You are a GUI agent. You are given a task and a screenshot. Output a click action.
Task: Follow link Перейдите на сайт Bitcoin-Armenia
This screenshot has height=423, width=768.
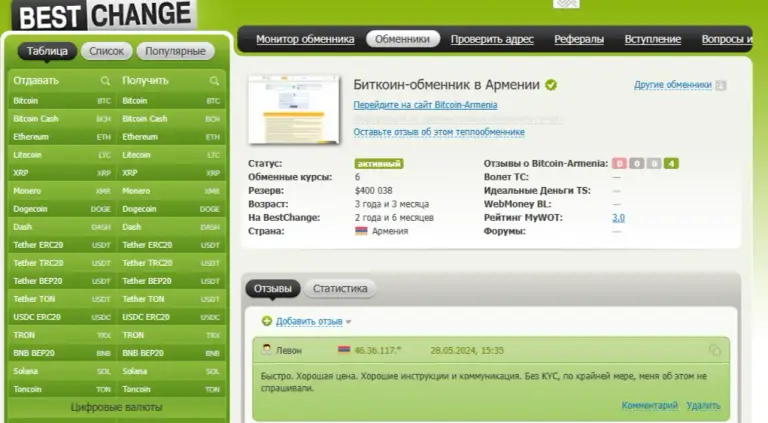coord(425,105)
